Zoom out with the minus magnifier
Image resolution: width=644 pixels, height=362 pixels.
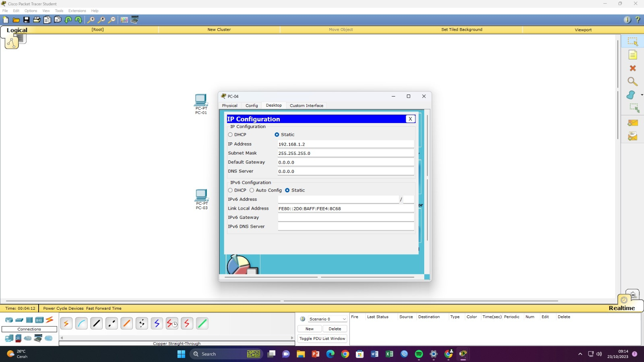click(112, 20)
